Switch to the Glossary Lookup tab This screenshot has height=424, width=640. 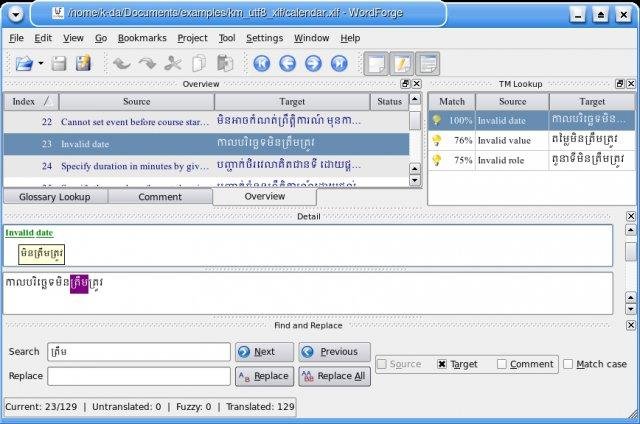click(x=55, y=197)
